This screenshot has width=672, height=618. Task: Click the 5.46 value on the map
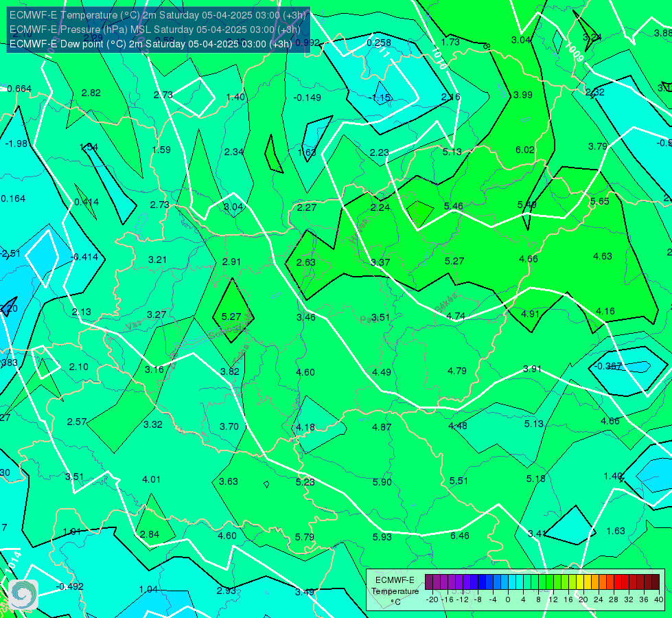454,206
